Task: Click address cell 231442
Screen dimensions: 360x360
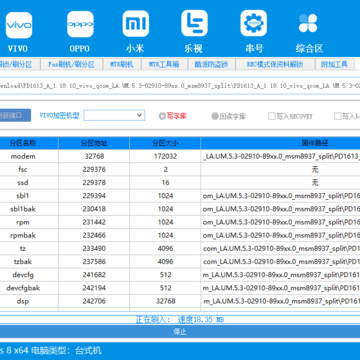Action: [94, 222]
